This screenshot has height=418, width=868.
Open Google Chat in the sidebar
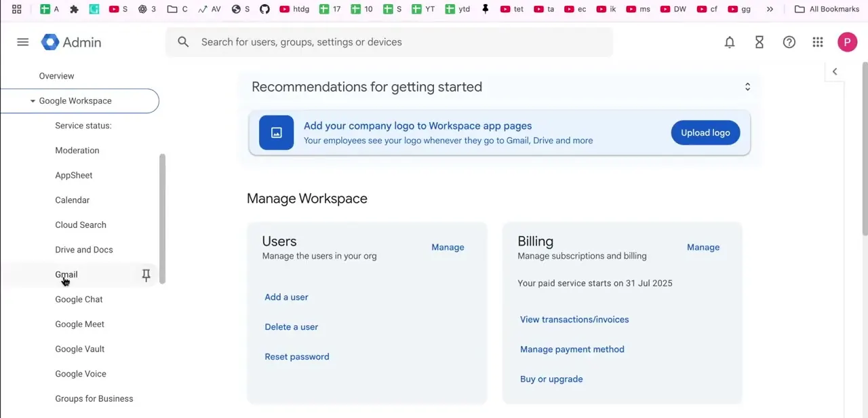(x=79, y=299)
